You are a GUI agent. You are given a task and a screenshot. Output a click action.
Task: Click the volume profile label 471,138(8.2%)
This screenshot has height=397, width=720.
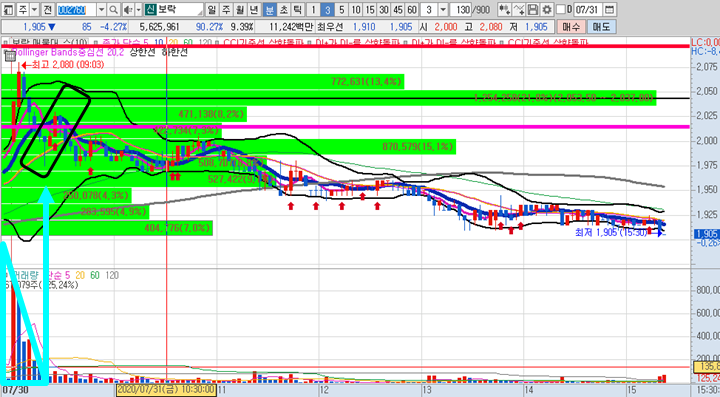tap(211, 114)
